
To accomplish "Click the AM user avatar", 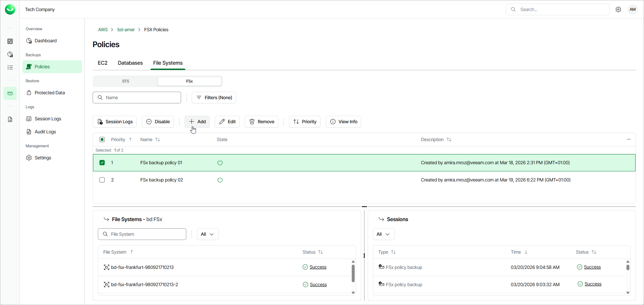I will coord(632,9).
